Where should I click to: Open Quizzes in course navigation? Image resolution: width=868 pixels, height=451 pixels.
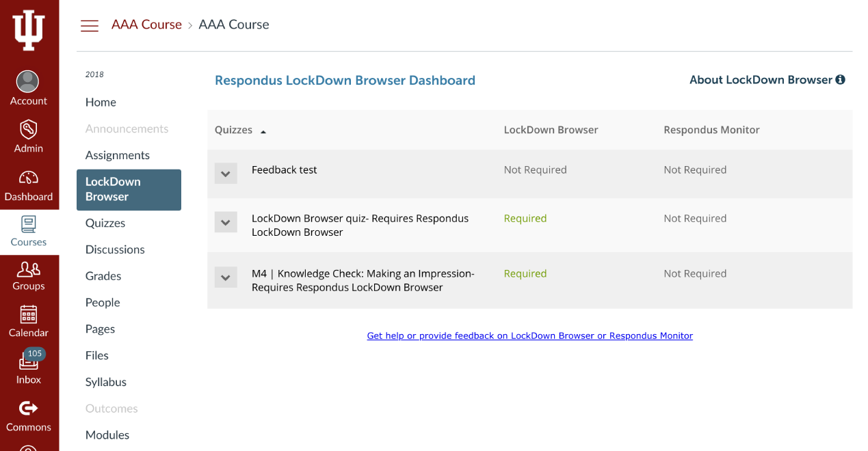(x=105, y=223)
